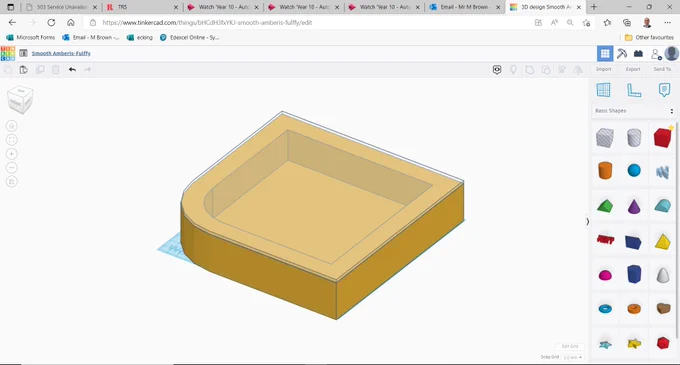Click the Zoom out button
Screen dimensions: 680x365
point(12,168)
